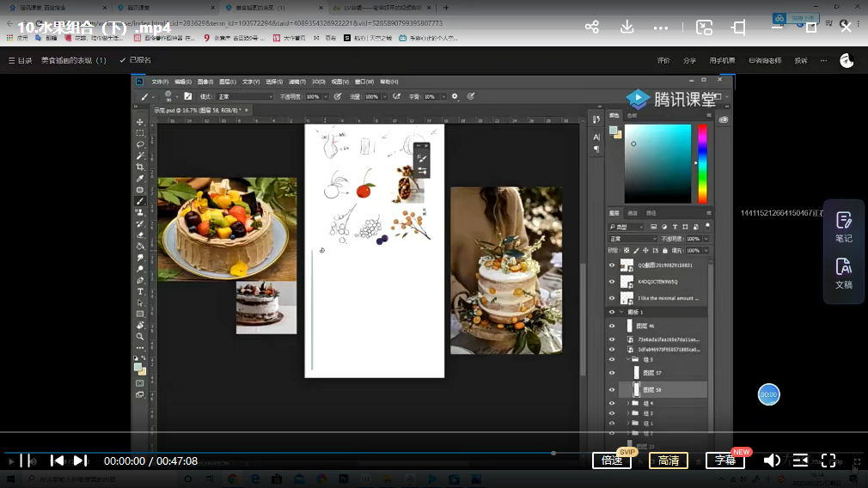Open the 编辑(E) menu
The height and width of the screenshot is (488, 868).
point(183,82)
